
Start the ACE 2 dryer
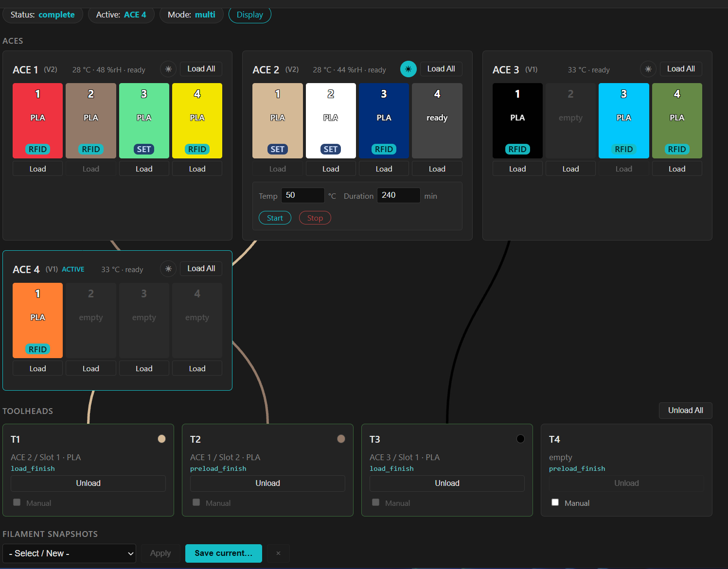275,218
